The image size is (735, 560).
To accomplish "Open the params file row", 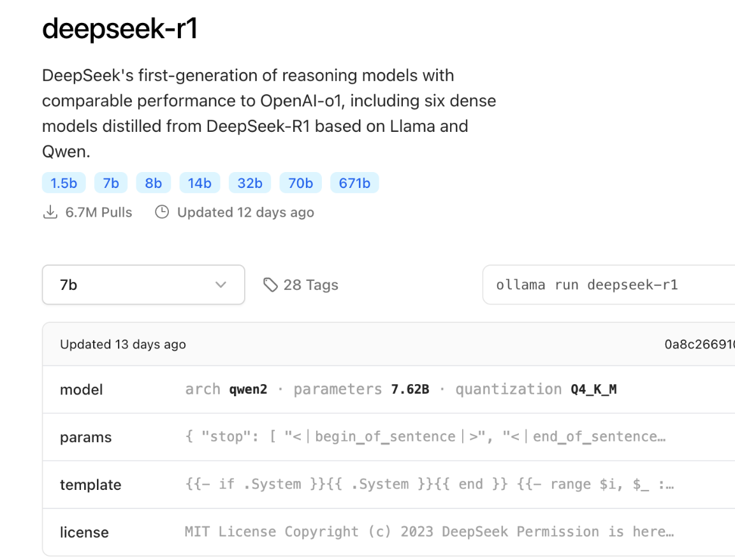I will [x=389, y=437].
